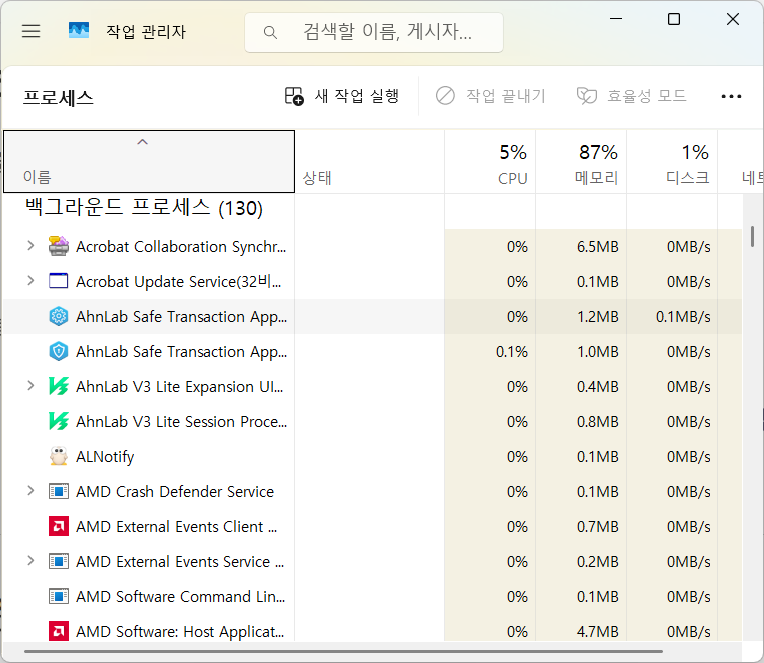Select AhnLab V3 Lite Expansion UI... name
This screenshot has width=764, height=663.
(179, 387)
